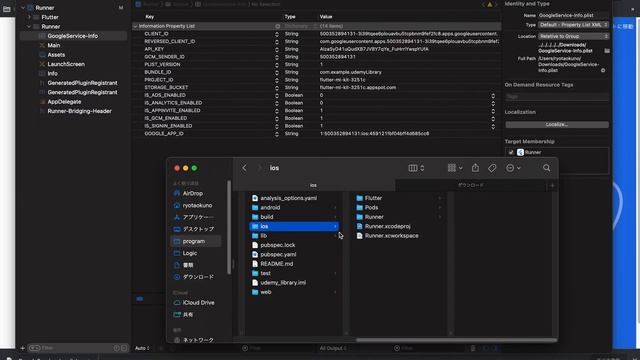Toggle IS_ANALYTICS_ENABLED boolean value stepper
The image size is (640, 360).
pyautogui.click(x=493, y=103)
